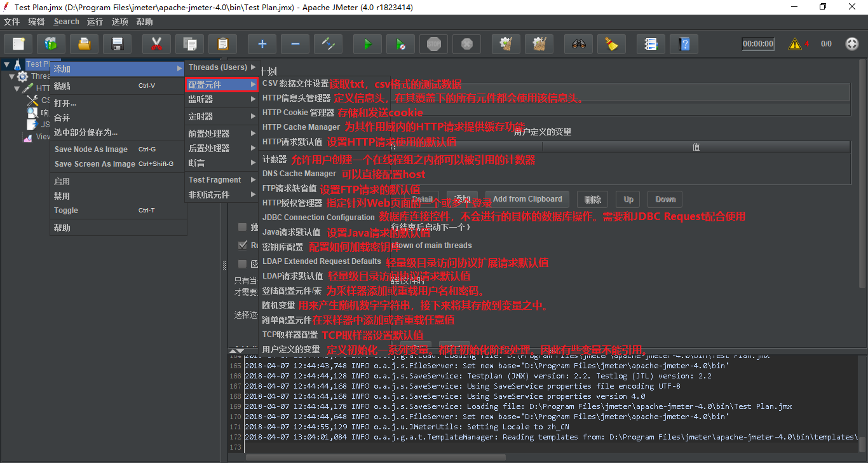Image resolution: width=868 pixels, height=463 pixels.
Task: Save the plan with the floppy disk icon
Action: click(x=117, y=44)
